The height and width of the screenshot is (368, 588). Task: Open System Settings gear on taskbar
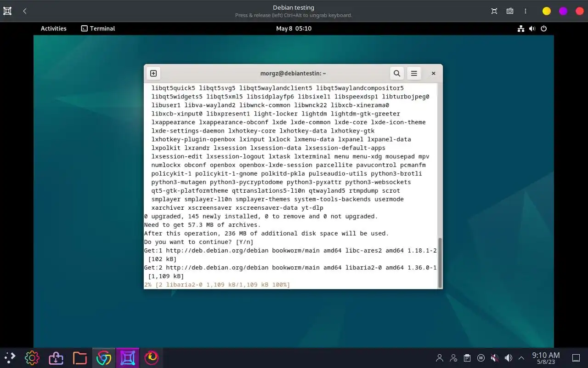pos(32,358)
